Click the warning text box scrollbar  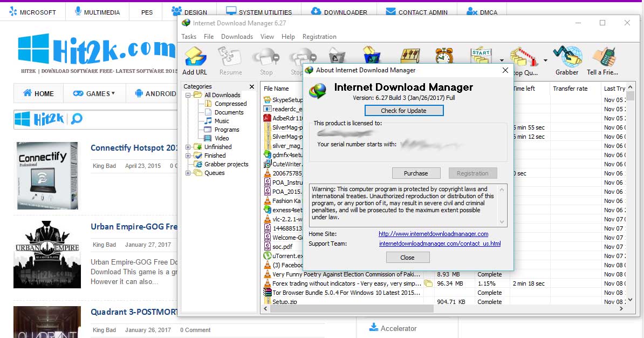502,206
